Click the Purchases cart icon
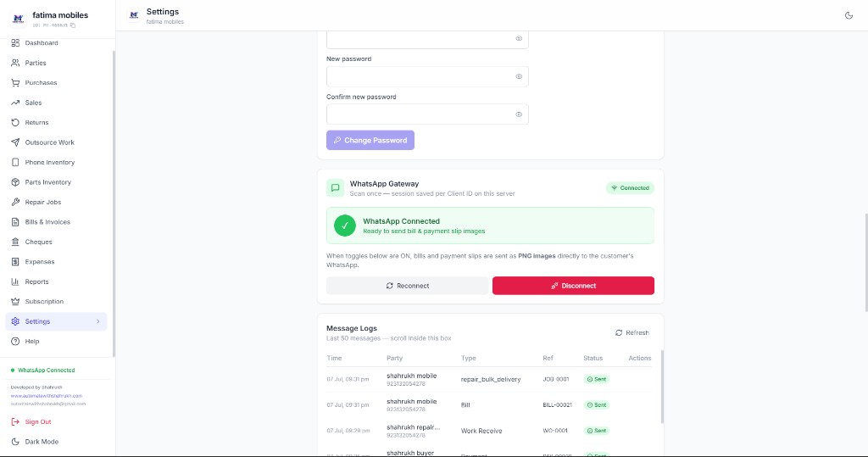 [x=15, y=82]
